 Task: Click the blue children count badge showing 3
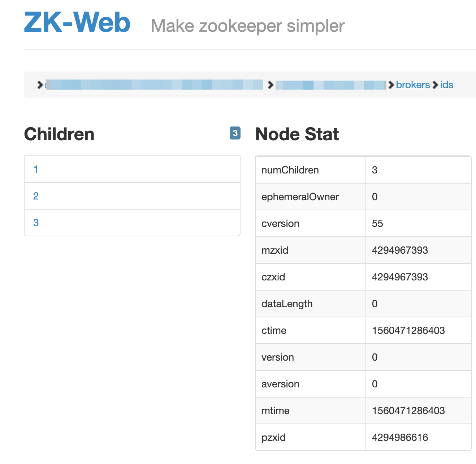(235, 133)
